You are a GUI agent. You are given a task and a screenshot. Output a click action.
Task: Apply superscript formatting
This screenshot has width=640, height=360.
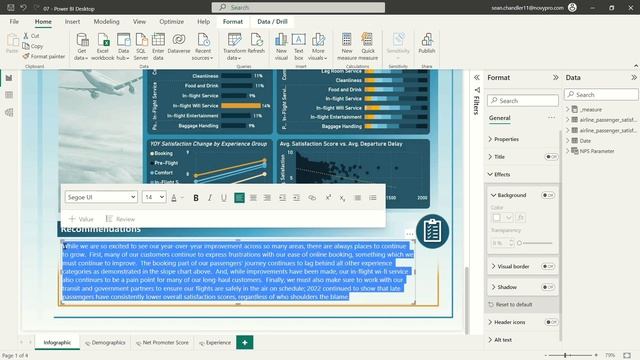(328, 198)
